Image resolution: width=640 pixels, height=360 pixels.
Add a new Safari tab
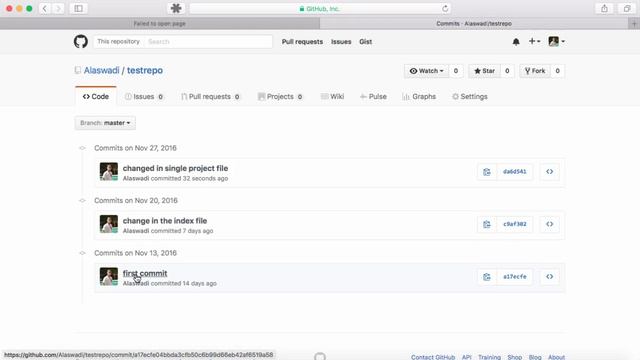click(634, 24)
